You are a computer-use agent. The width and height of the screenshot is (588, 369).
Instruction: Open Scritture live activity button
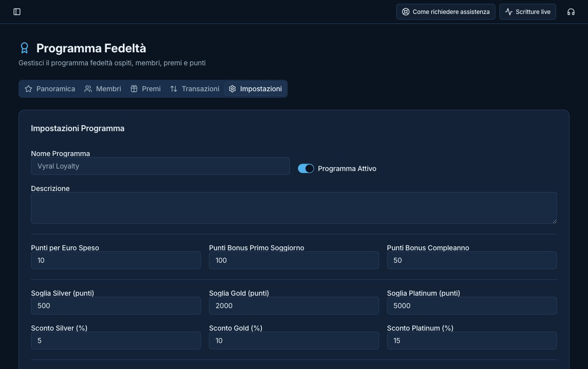[527, 11]
